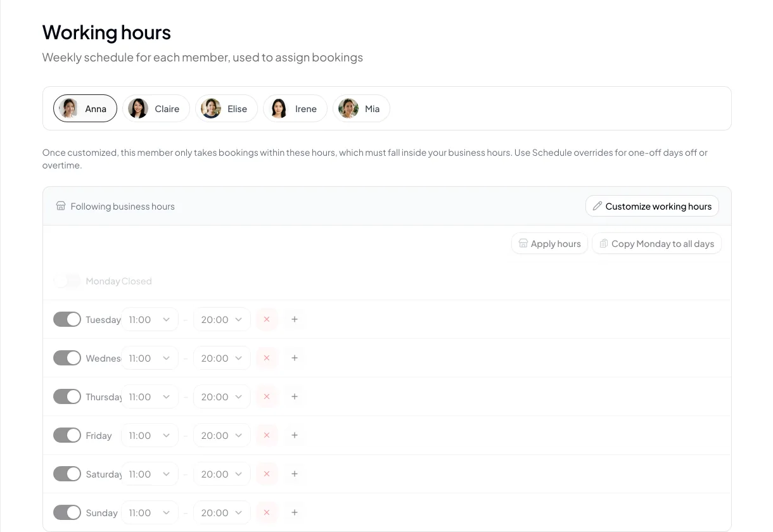The height and width of the screenshot is (532, 773).
Task: Add a time range to Tuesday
Action: 295,319
